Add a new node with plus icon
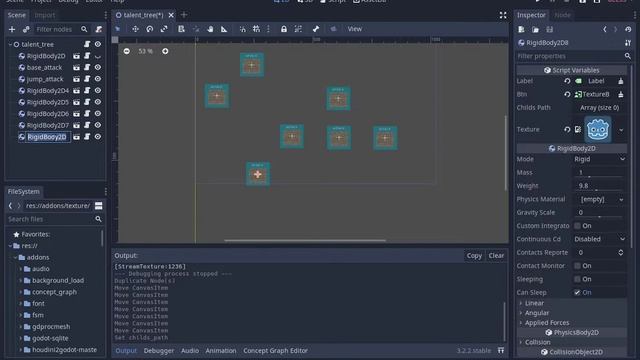The height and width of the screenshot is (360, 640). coord(12,29)
